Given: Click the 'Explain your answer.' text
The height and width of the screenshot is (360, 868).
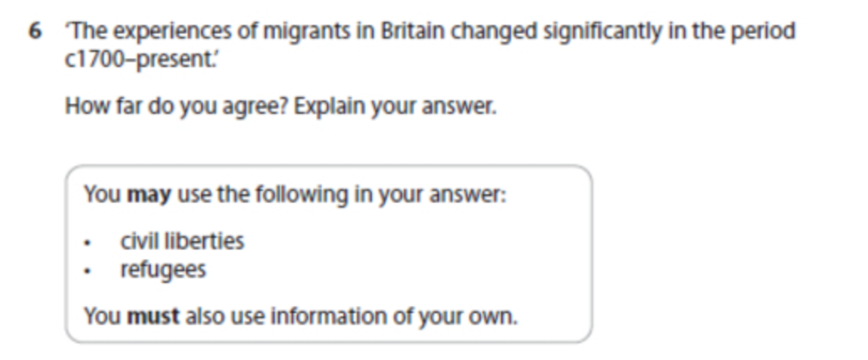Looking at the screenshot, I should tap(395, 106).
